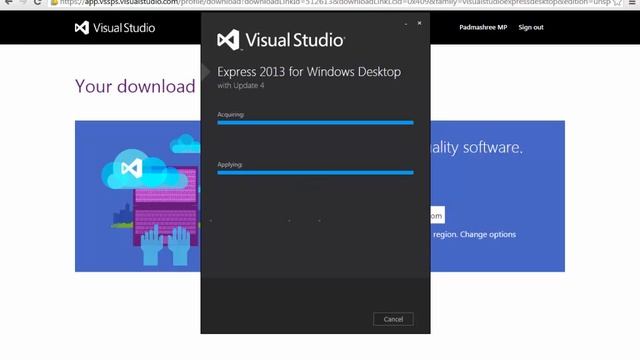Image resolution: width=640 pixels, height=360 pixels.
Task: Open the browser menu icon
Action: [x=632, y=2]
